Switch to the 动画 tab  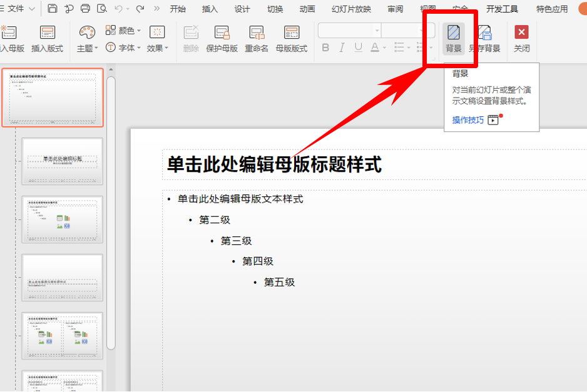307,9
